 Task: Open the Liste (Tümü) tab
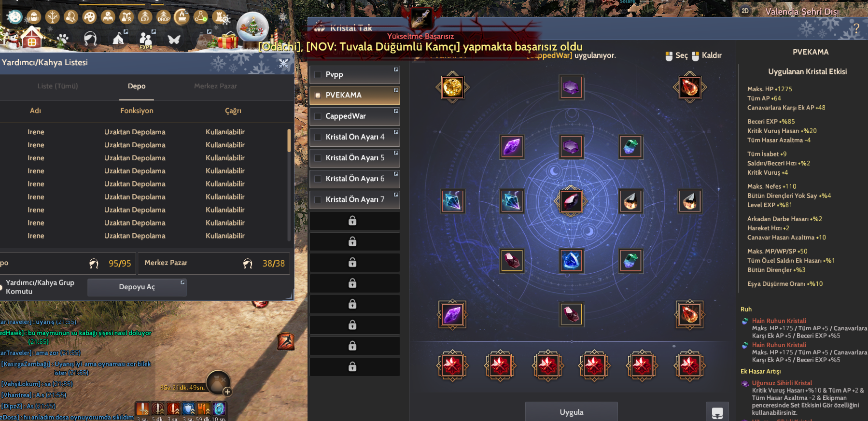tap(57, 86)
